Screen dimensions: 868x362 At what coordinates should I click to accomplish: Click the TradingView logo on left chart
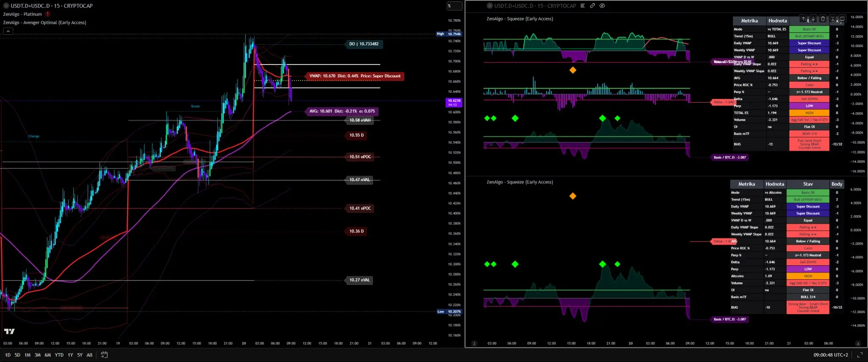(x=9, y=331)
